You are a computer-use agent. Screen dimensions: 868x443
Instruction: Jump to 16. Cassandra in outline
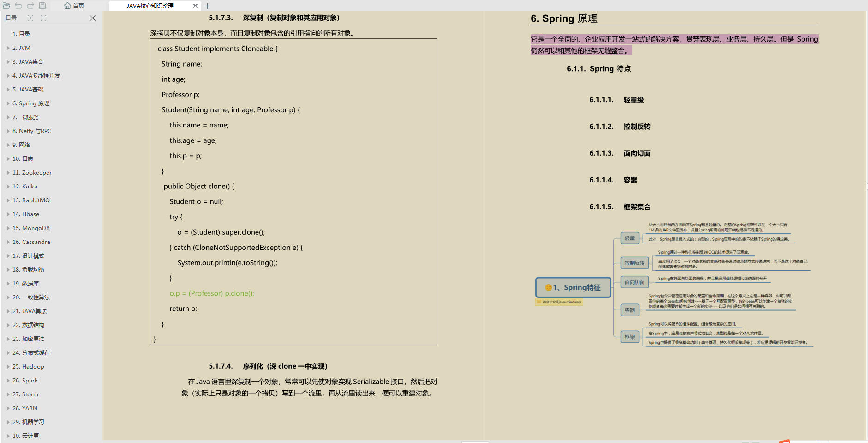click(x=31, y=242)
